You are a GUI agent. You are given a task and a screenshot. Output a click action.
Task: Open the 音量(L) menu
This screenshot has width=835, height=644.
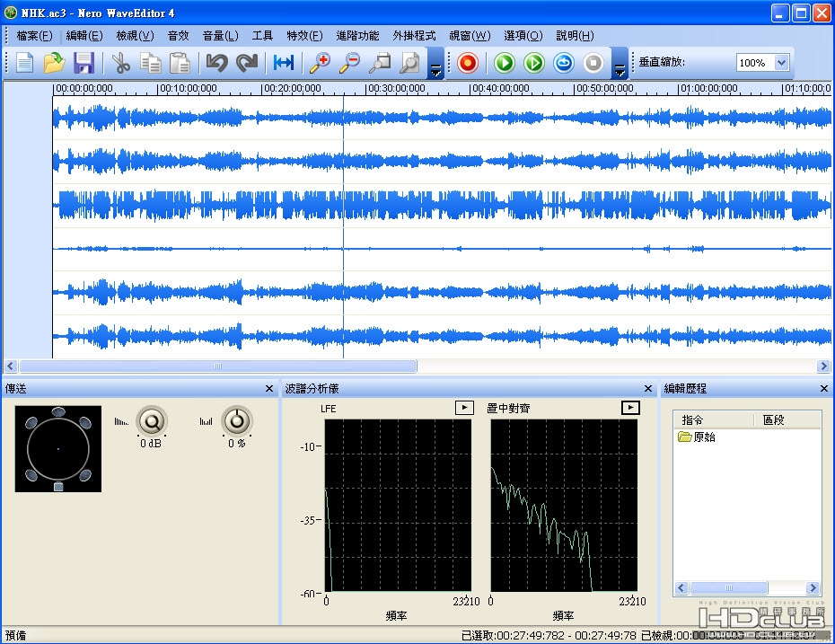click(x=221, y=36)
